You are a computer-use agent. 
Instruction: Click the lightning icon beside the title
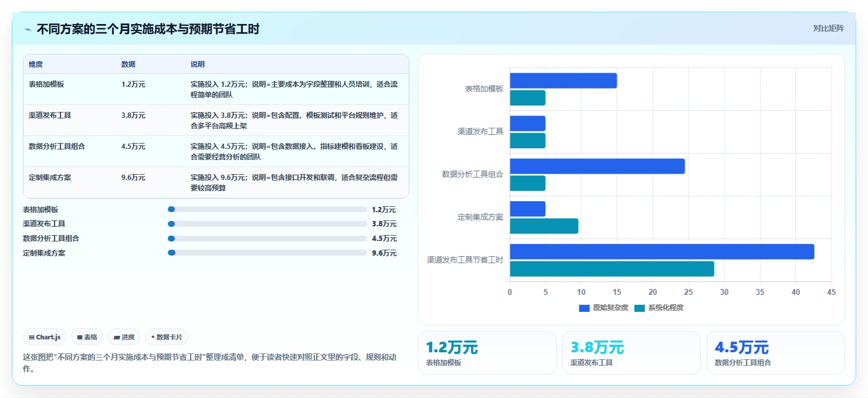click(28, 29)
